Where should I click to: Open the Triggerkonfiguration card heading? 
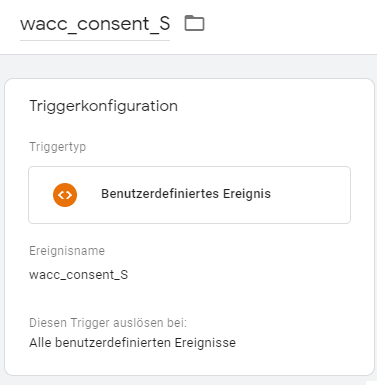point(103,106)
